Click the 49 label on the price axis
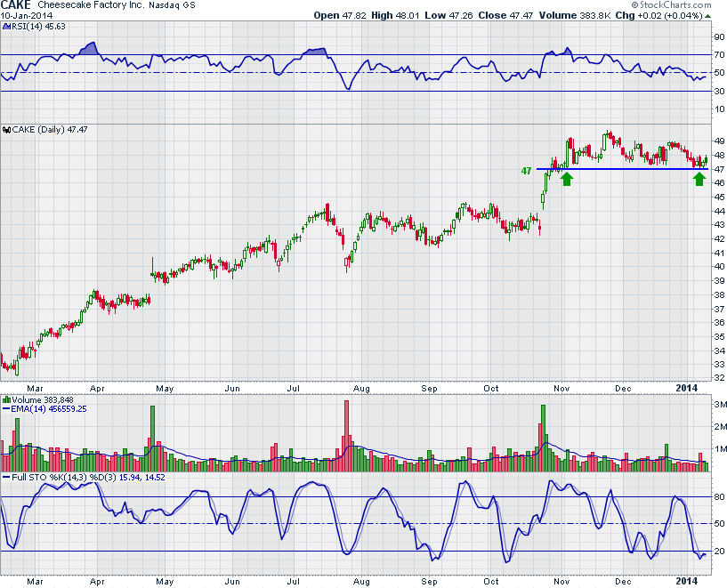727x588 pixels. point(719,141)
